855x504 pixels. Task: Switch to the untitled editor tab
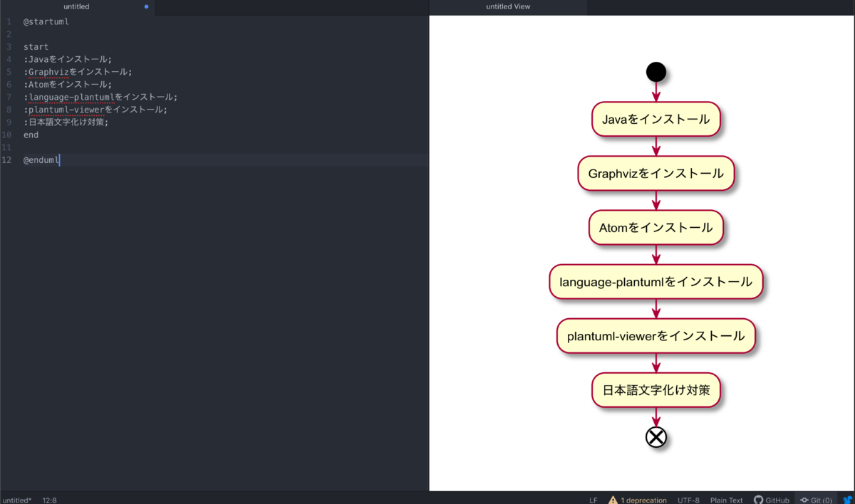point(77,7)
